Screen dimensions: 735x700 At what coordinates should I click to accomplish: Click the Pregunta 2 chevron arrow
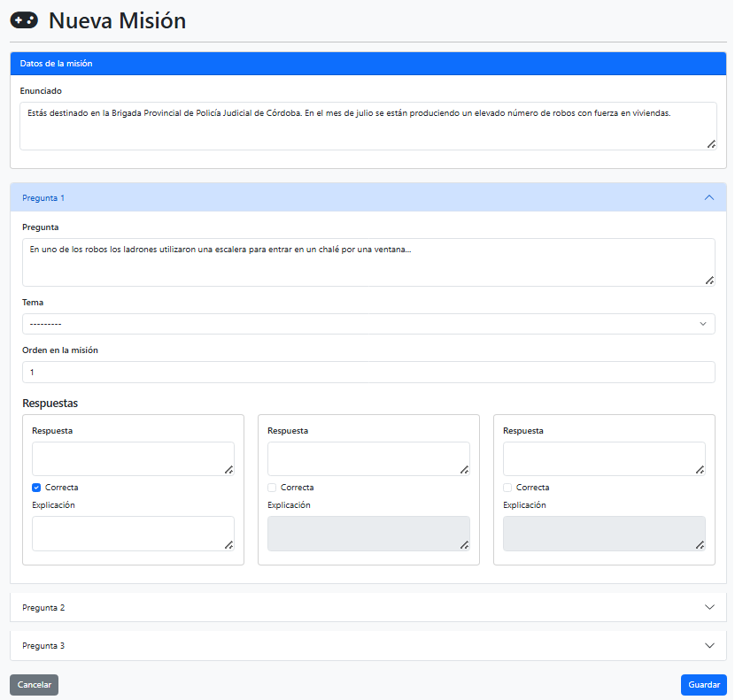(708, 607)
